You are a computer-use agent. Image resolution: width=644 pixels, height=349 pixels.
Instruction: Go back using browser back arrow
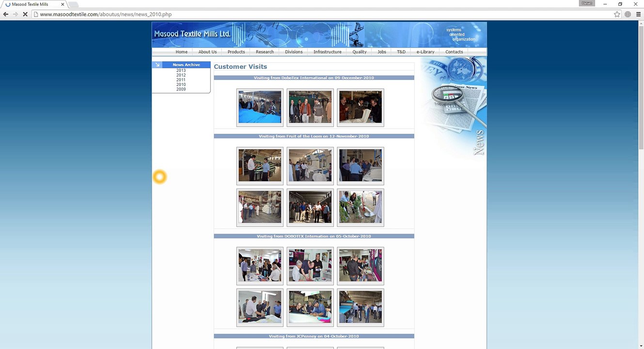[6, 14]
